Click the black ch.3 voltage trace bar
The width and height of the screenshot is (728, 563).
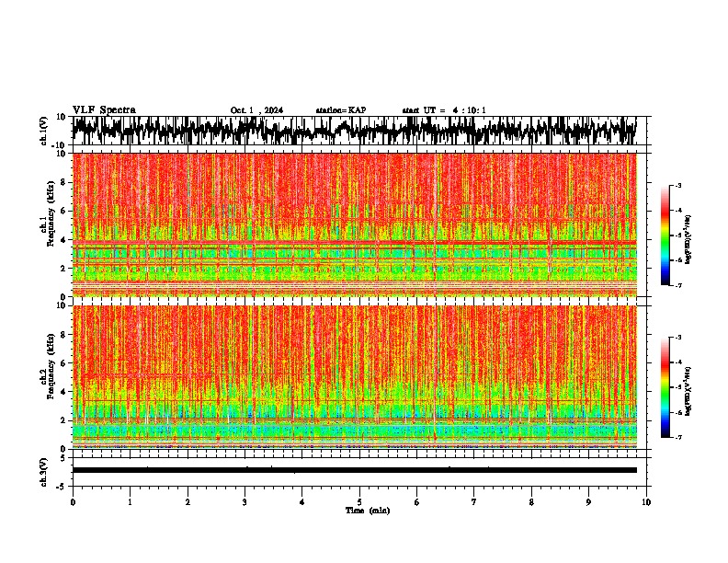tap(355, 470)
